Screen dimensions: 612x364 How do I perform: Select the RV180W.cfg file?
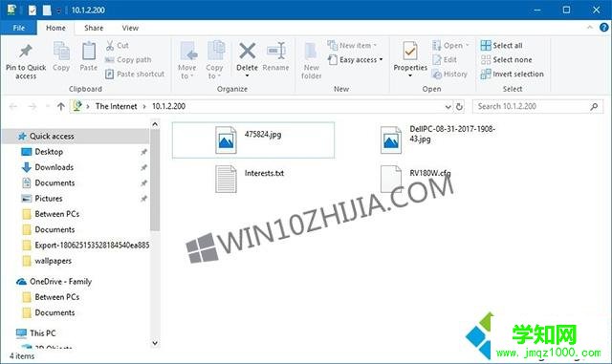(416, 179)
